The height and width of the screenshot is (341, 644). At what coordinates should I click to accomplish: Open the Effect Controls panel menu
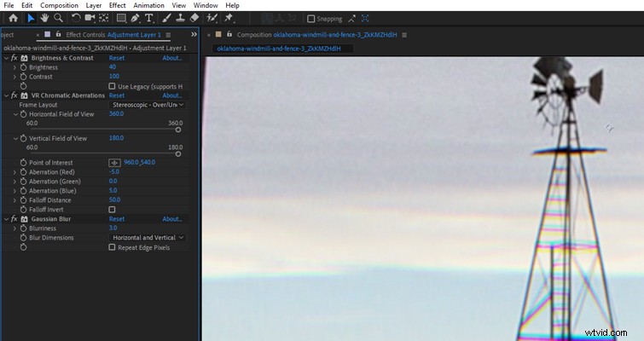pyautogui.click(x=168, y=35)
